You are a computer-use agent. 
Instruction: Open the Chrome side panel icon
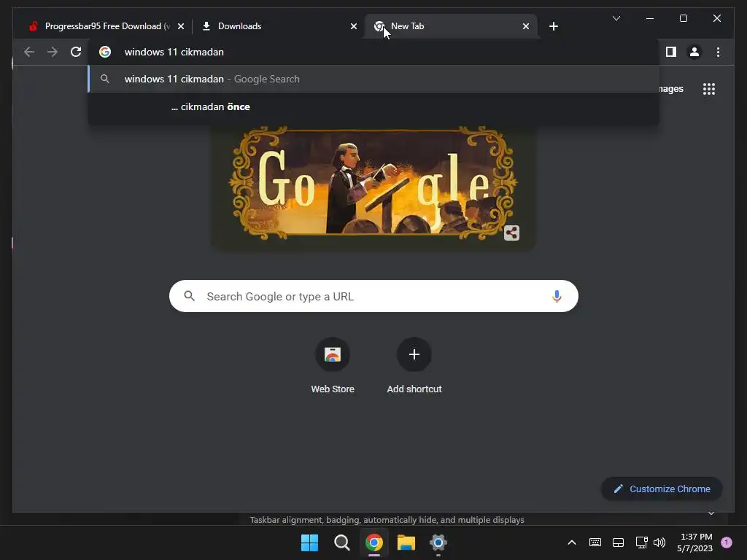(x=671, y=52)
